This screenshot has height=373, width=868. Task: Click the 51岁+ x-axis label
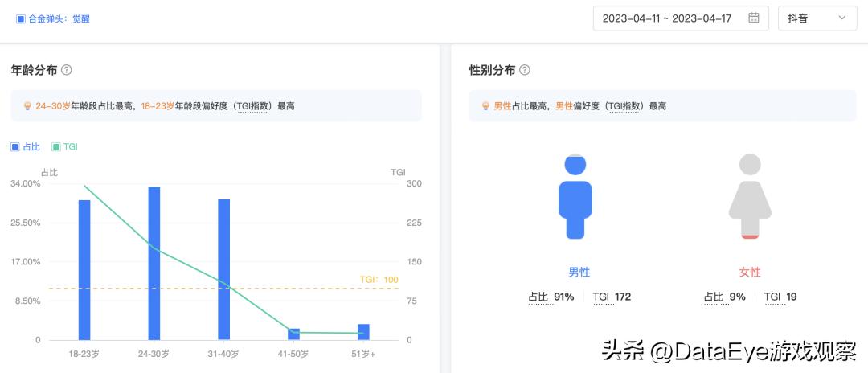(363, 354)
